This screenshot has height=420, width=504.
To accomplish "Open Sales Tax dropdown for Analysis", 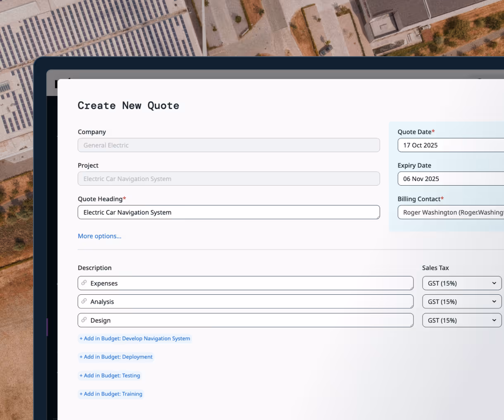I will coord(462,302).
